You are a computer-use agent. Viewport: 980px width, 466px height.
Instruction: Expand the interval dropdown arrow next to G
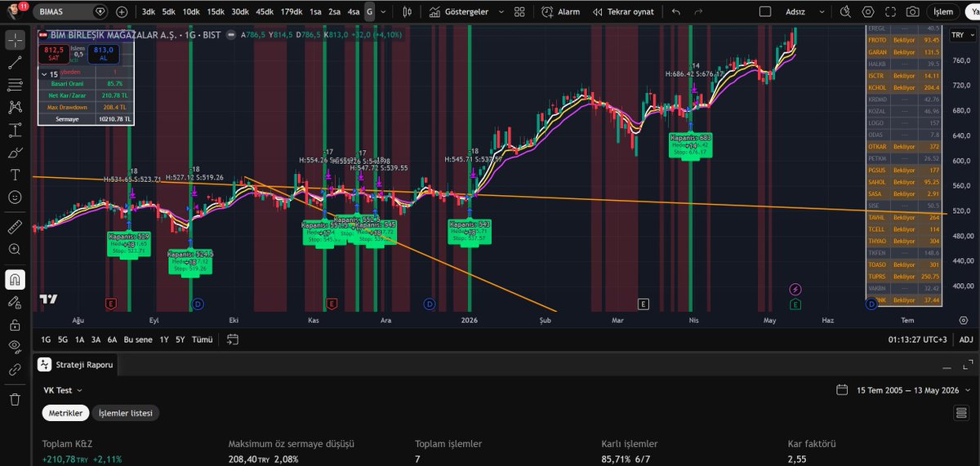pyautogui.click(x=385, y=12)
